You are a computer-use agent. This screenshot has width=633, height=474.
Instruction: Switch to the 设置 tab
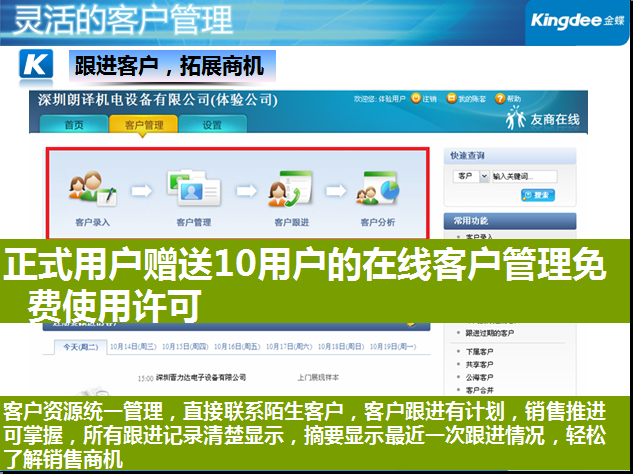click(x=212, y=124)
